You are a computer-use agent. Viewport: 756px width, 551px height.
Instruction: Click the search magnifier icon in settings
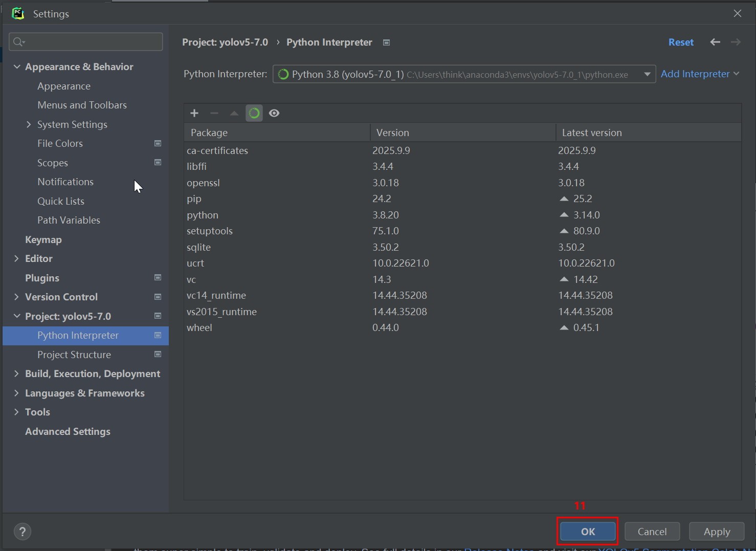pyautogui.click(x=19, y=41)
